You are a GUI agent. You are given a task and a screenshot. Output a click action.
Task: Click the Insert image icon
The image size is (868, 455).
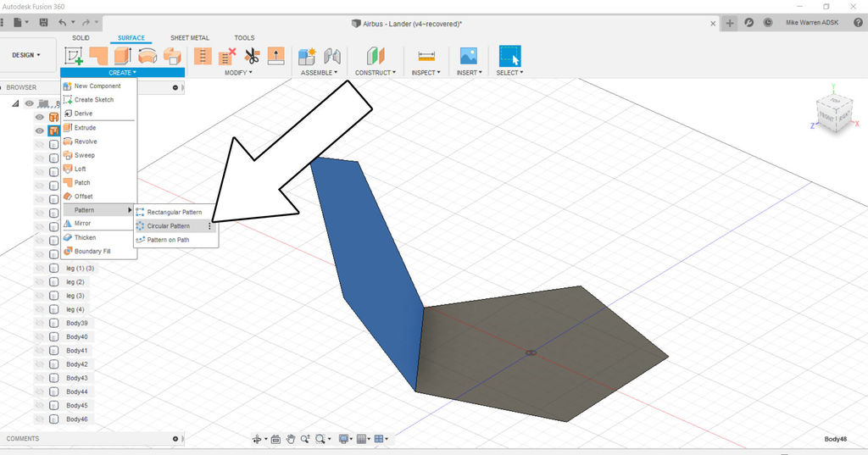469,56
